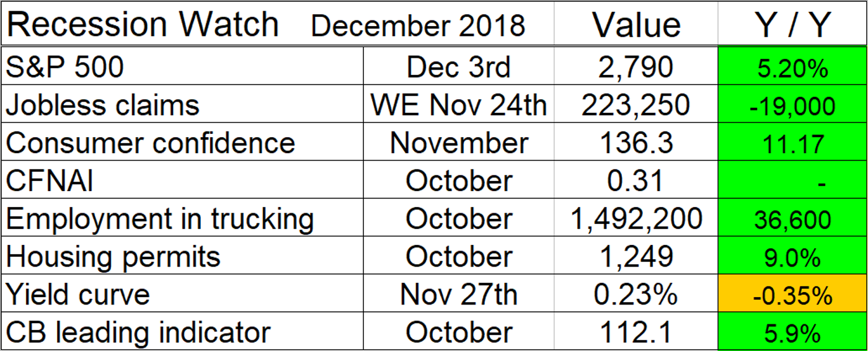Screen dimensions: 868x351
Task: Click the December 2018 header date
Action: 418,26
